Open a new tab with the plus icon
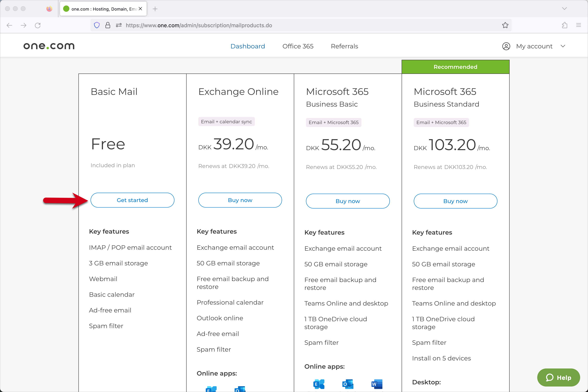 155,9
